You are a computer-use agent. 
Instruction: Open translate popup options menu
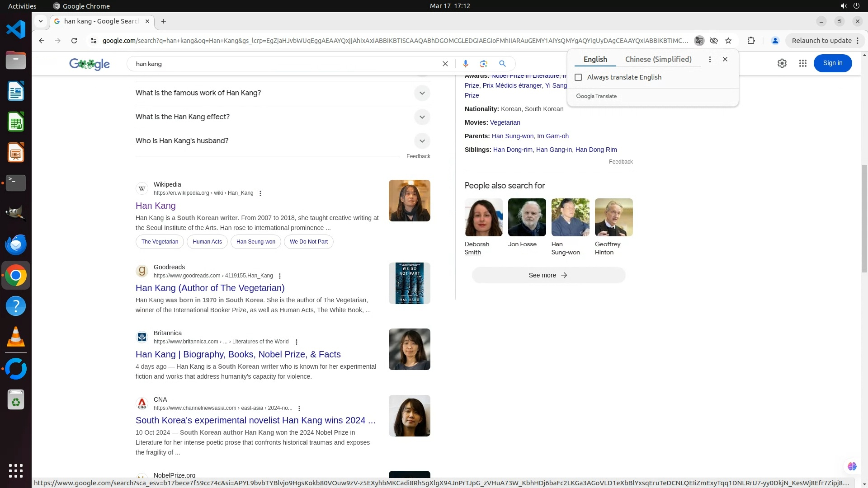coord(710,60)
